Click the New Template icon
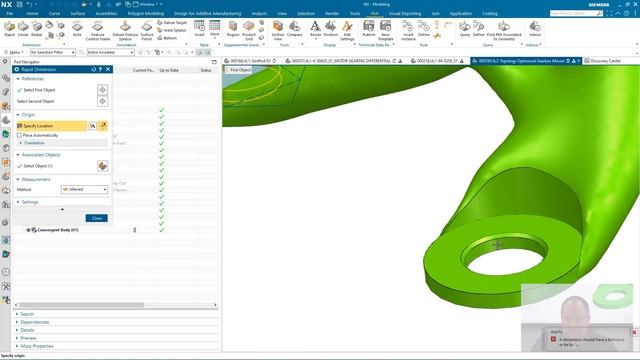The image size is (640, 360). point(385,30)
